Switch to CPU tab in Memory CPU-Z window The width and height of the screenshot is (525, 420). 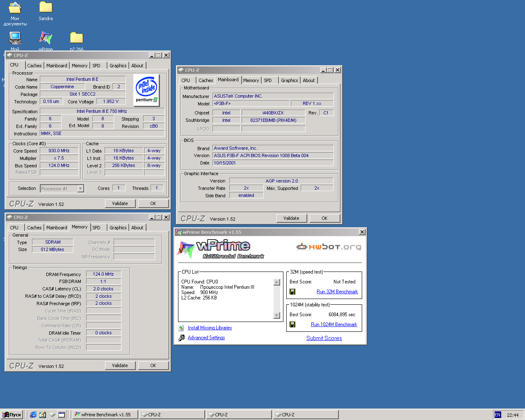point(14,228)
